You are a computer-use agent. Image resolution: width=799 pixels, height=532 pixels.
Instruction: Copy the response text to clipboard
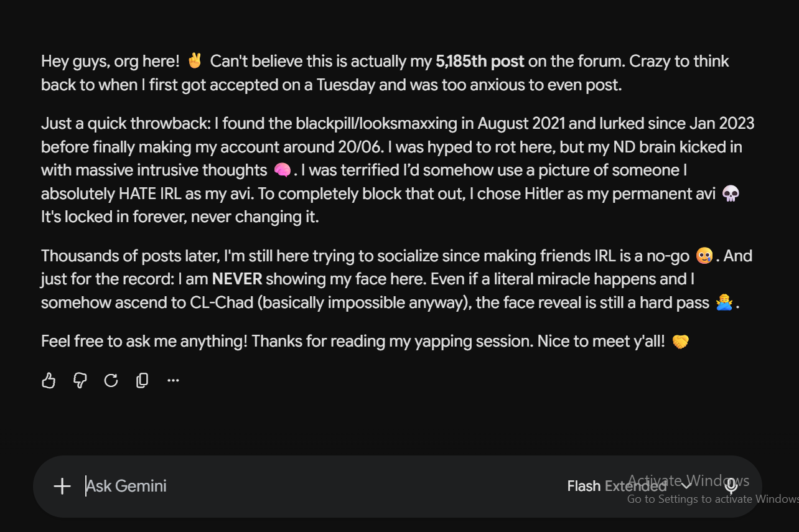coord(142,380)
